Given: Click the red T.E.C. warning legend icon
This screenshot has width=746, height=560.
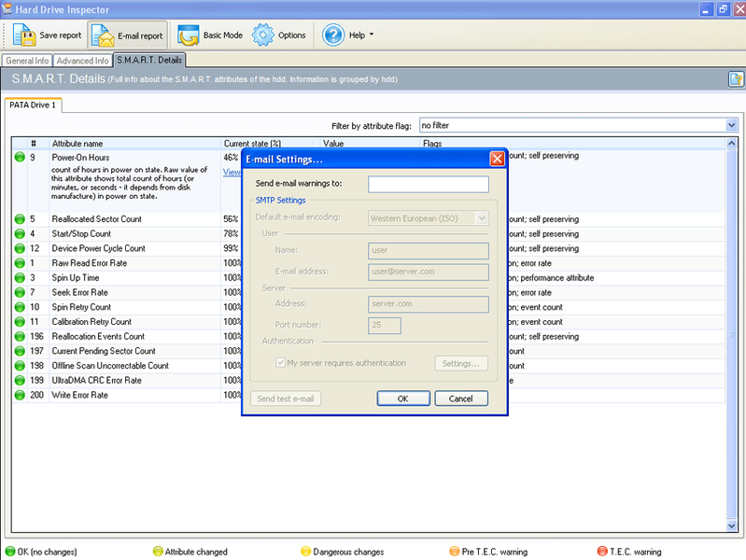Looking at the screenshot, I should click(602, 552).
